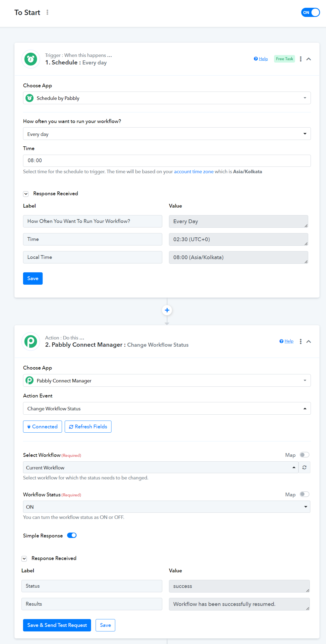This screenshot has height=644, width=326.
Task: Click the Pabbly Connect Manager step logo
Action: click(31, 341)
